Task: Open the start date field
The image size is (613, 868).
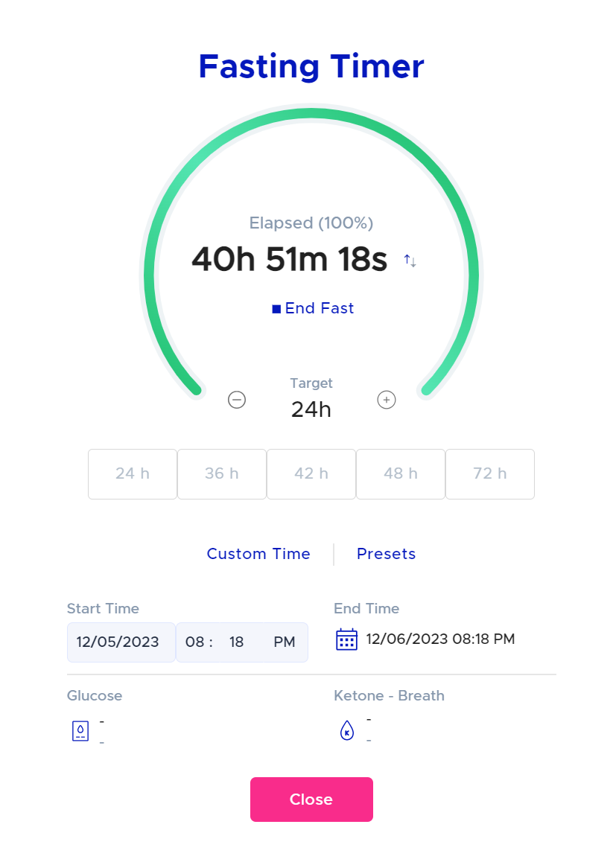Action: (121, 642)
